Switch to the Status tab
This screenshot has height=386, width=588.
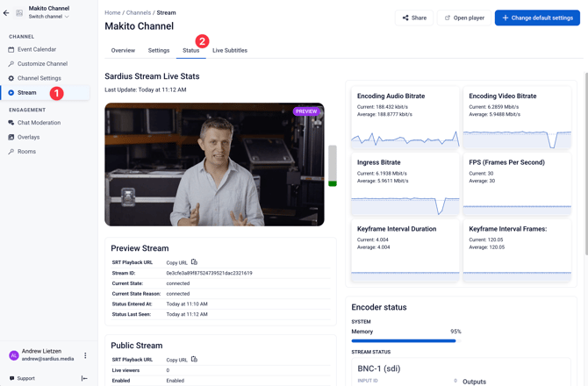point(190,51)
